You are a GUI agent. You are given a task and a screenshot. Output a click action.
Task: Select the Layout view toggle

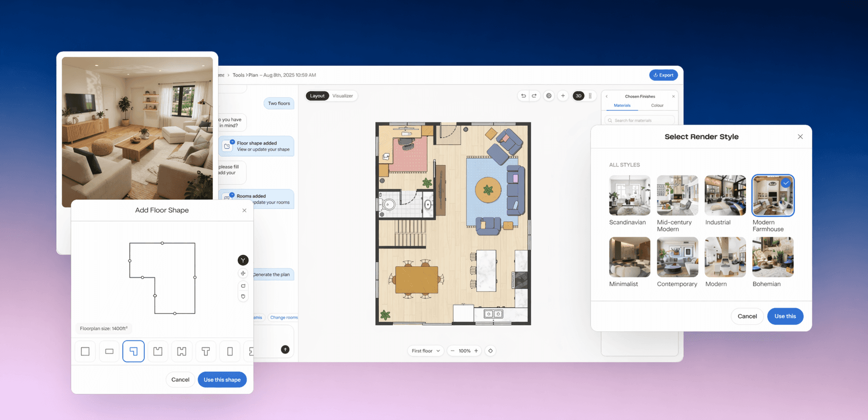coord(317,96)
